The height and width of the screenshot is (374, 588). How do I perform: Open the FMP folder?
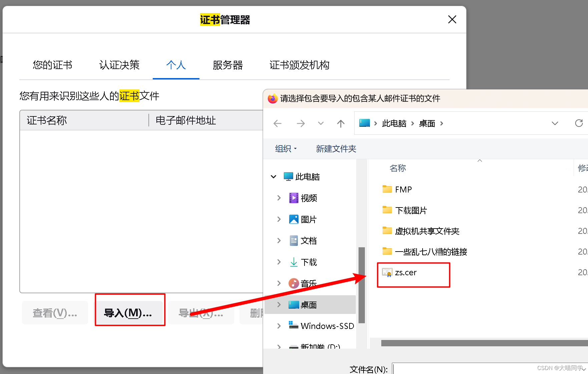[x=404, y=189]
